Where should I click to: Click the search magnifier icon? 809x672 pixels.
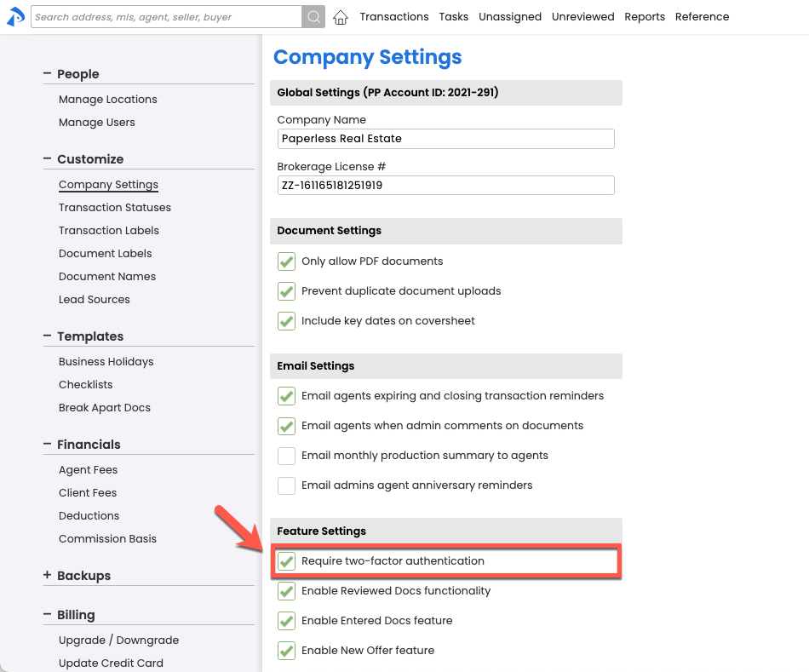313,16
